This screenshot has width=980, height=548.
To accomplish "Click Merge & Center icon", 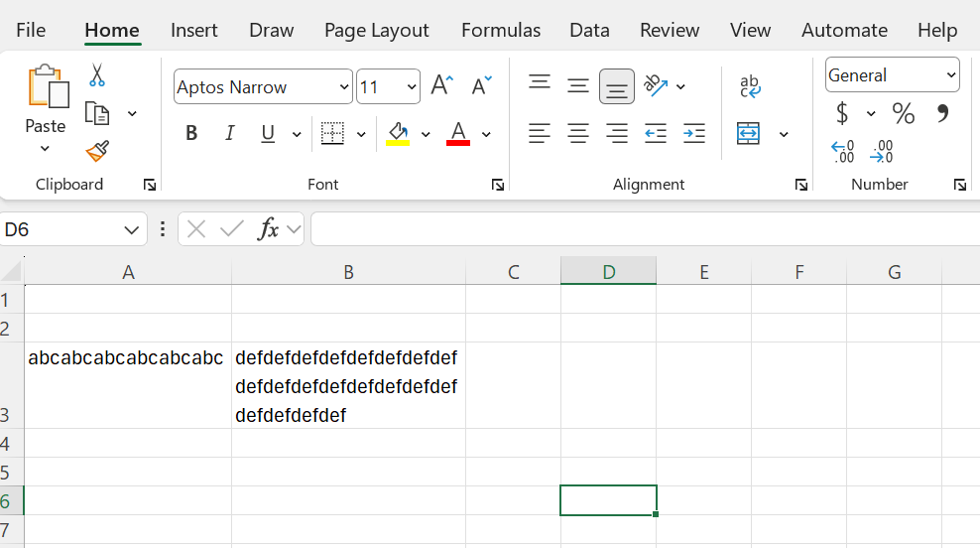I will (748, 133).
